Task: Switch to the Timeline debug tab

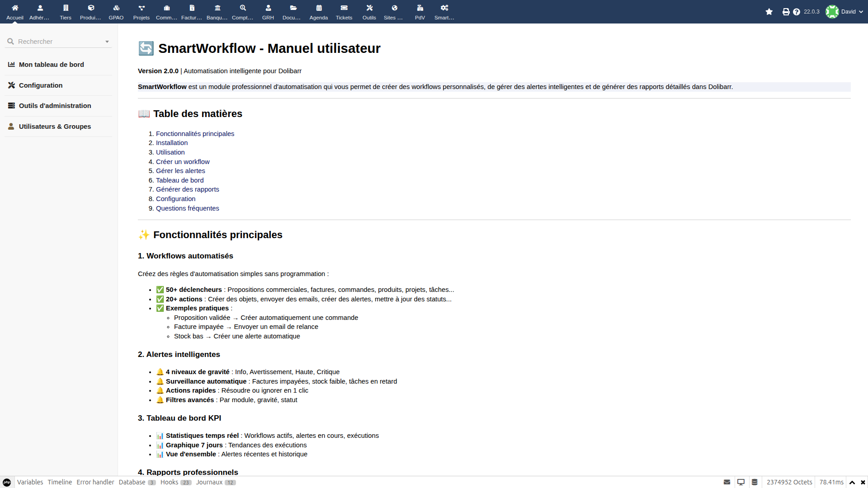Action: (x=60, y=482)
